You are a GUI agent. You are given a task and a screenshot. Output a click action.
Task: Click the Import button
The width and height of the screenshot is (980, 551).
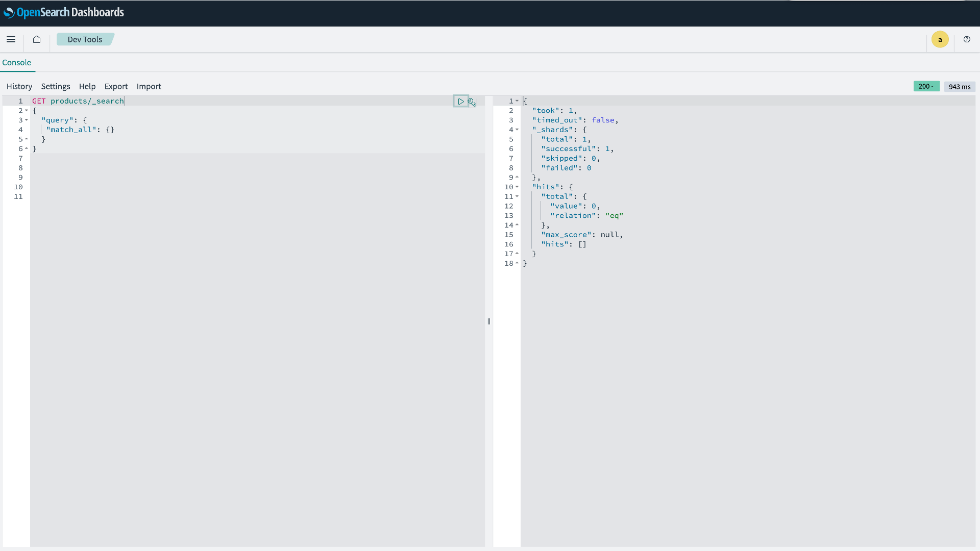pyautogui.click(x=149, y=86)
